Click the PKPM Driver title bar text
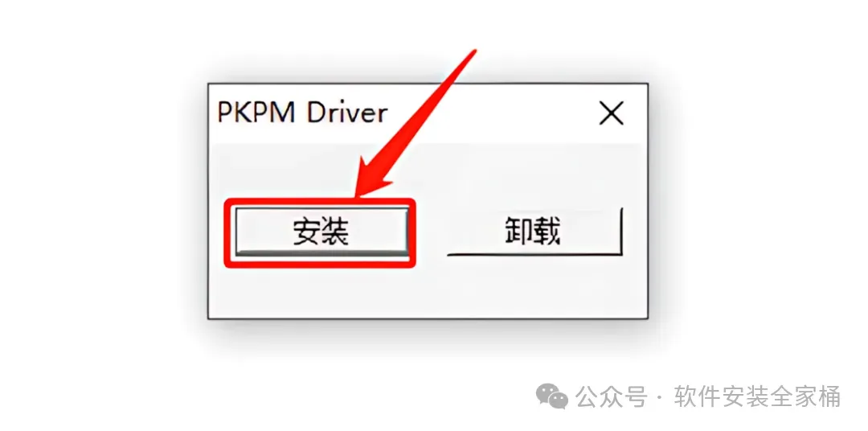The height and width of the screenshot is (431, 868). (302, 113)
